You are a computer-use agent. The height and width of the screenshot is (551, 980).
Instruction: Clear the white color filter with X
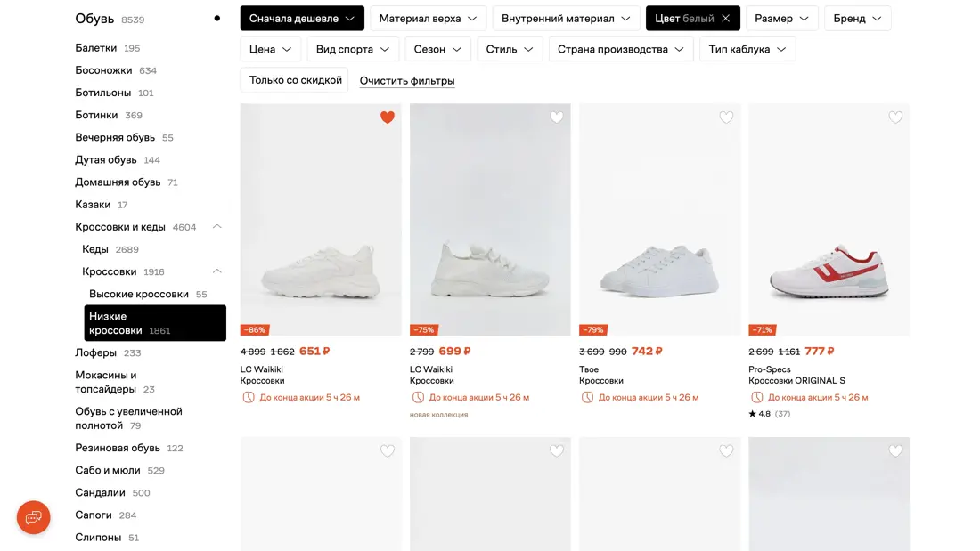click(726, 19)
